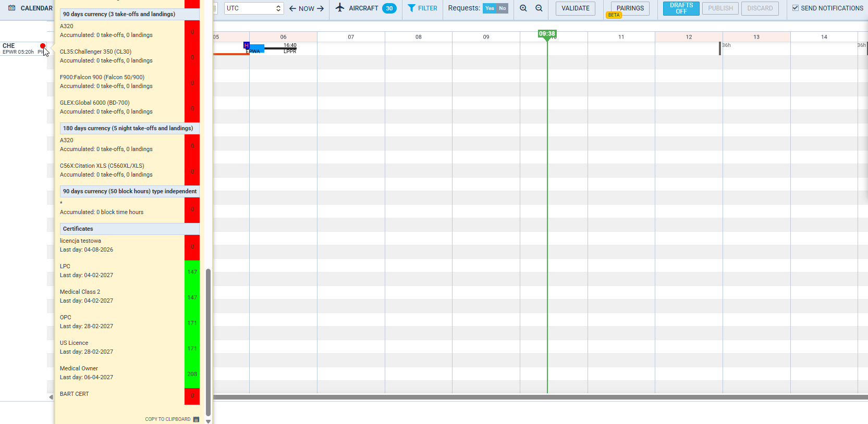Click 'US Licence' certificate entry
868x424 pixels.
tap(74, 343)
